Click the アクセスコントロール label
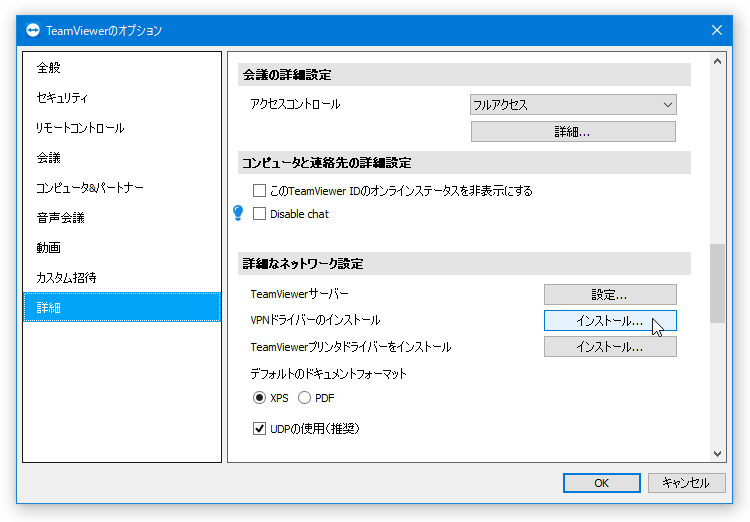Image resolution: width=750 pixels, height=522 pixels. (295, 104)
